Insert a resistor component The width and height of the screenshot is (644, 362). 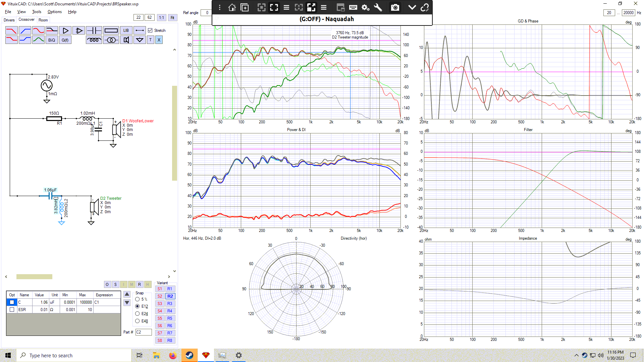[111, 31]
